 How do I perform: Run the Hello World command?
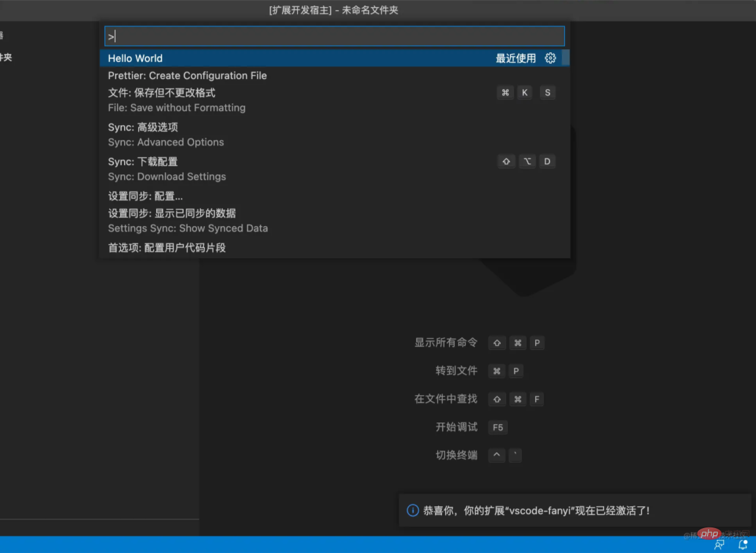pyautogui.click(x=135, y=58)
